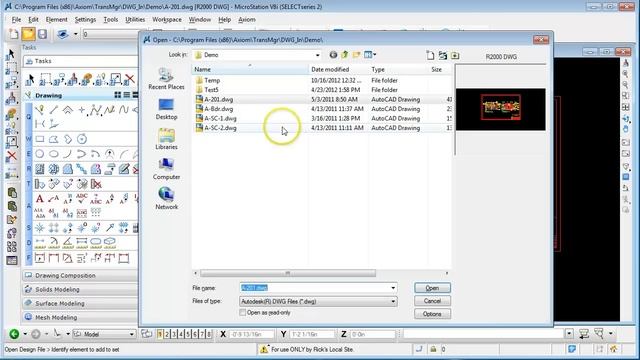This screenshot has height=360, width=640.
Task: Select the A-SC-2.dwg file
Action: [220, 128]
